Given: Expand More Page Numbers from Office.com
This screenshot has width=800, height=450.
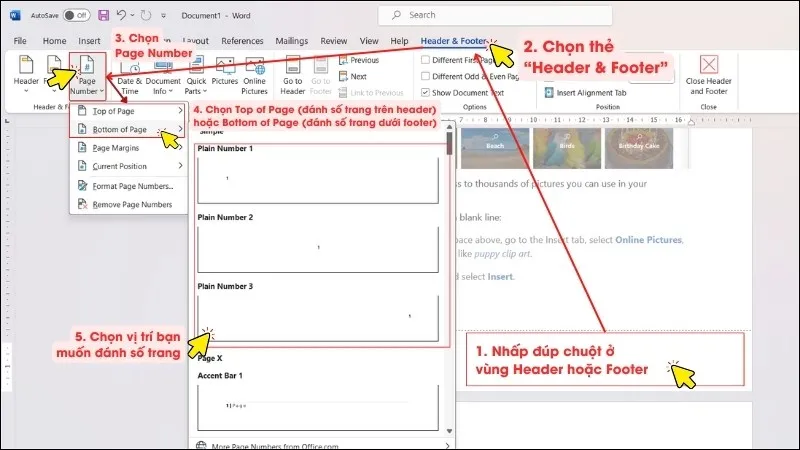Looking at the screenshot, I should 320,444.
